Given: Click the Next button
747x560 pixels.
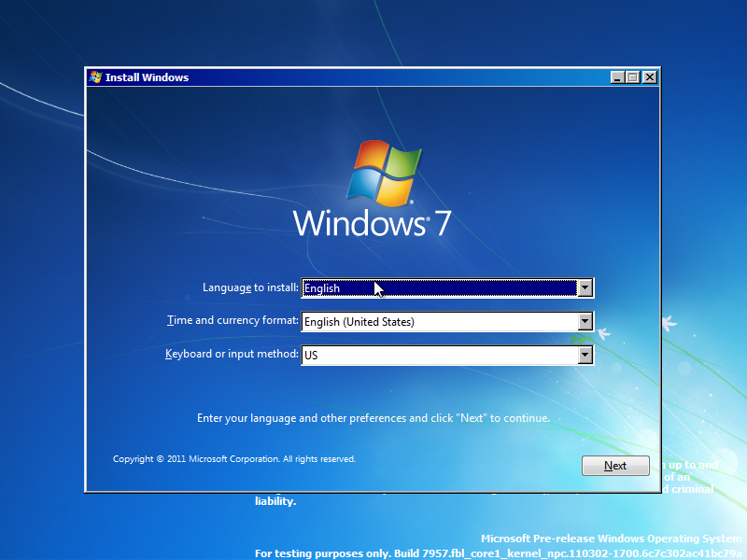Looking at the screenshot, I should [x=615, y=465].
